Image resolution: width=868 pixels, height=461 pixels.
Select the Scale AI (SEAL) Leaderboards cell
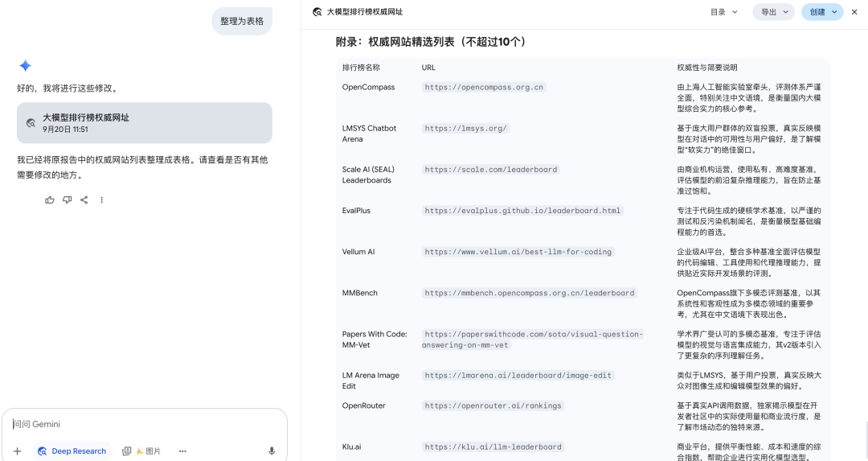pyautogui.click(x=368, y=175)
